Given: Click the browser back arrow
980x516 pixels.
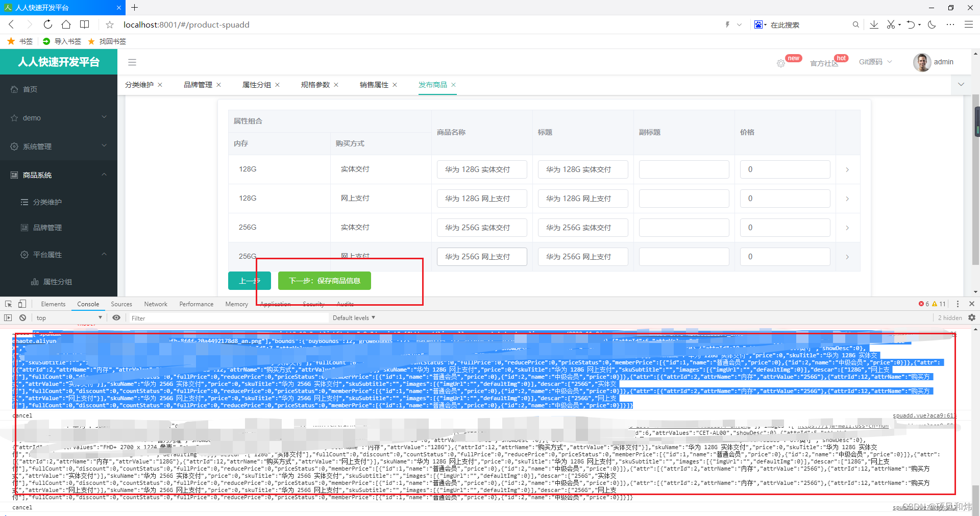Looking at the screenshot, I should (11, 24).
